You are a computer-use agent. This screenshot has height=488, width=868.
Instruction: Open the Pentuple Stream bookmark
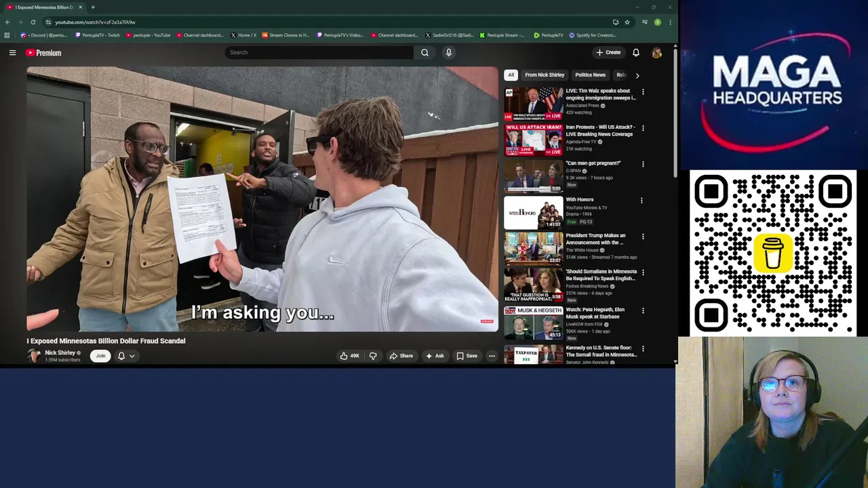(502, 35)
